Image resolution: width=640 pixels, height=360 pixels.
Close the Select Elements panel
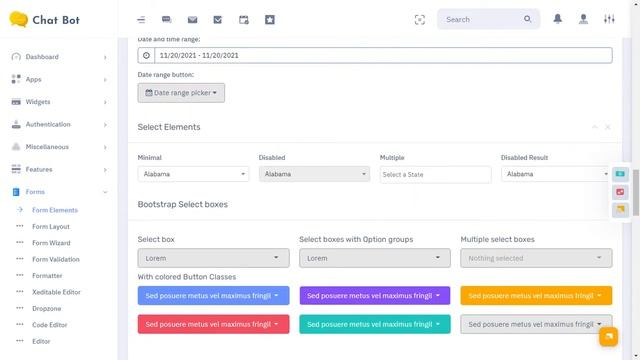(x=607, y=127)
